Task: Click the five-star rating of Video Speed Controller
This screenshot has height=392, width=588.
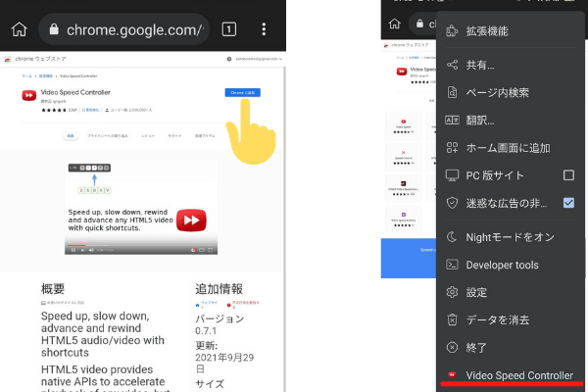Action: coord(54,111)
